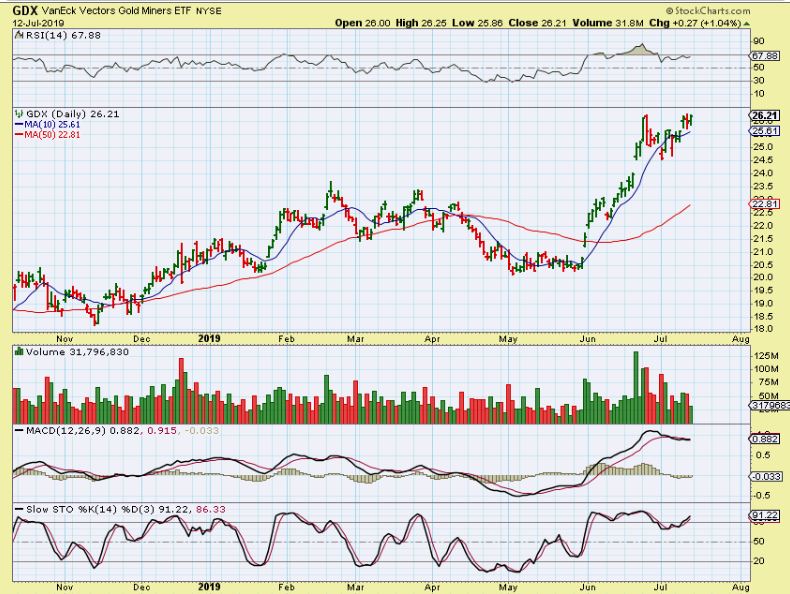Click the 67.88 RSI axis value tag
790x594 pixels.
[765, 55]
